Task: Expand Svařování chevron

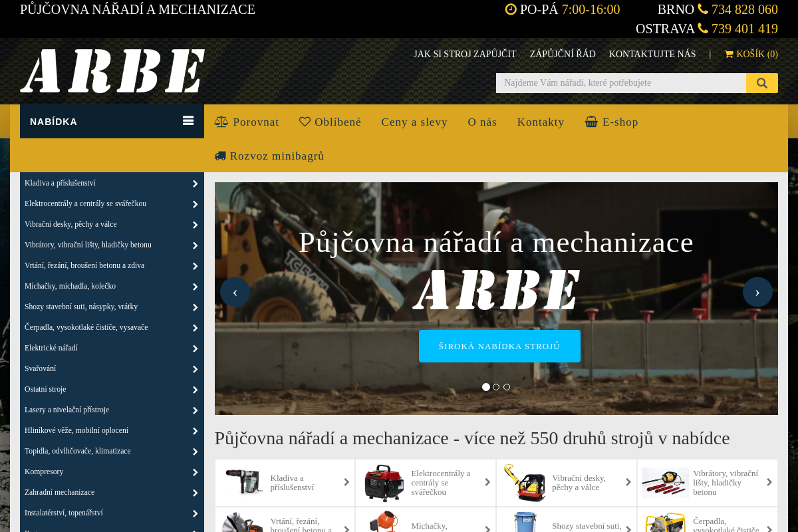Action: click(195, 369)
